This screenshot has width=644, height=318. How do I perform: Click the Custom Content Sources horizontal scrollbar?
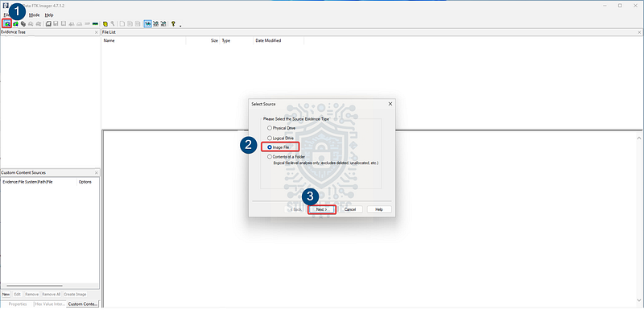pyautogui.click(x=35, y=286)
